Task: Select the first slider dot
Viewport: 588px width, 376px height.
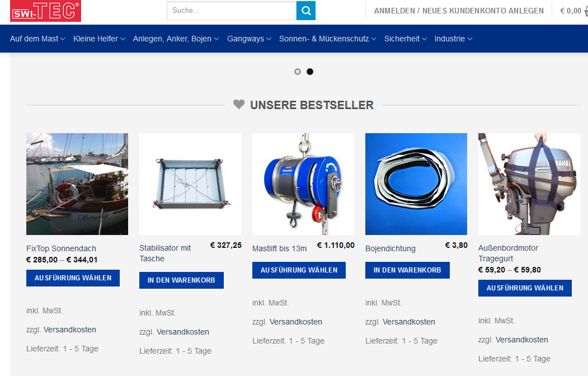Action: (x=298, y=72)
